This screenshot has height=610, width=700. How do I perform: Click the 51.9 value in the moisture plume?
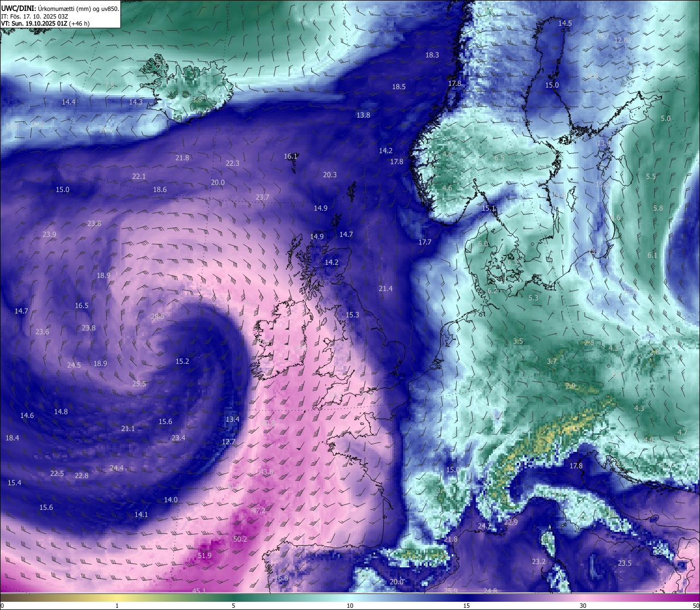point(205,555)
